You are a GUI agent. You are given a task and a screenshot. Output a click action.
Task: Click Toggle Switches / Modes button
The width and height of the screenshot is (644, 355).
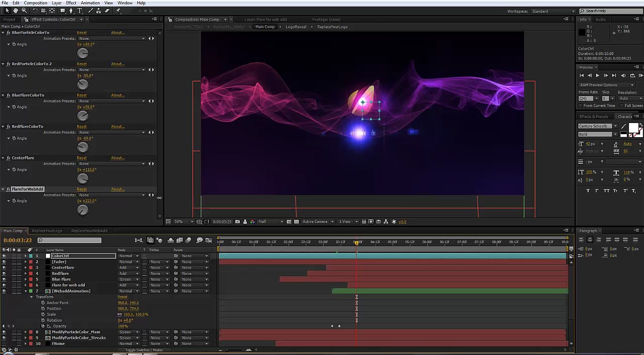pos(144,350)
